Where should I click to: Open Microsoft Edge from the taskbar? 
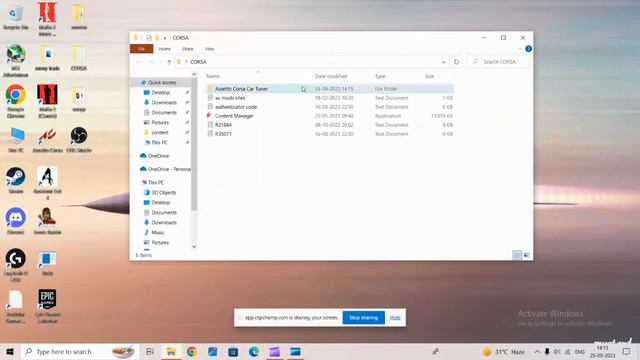tap(254, 351)
